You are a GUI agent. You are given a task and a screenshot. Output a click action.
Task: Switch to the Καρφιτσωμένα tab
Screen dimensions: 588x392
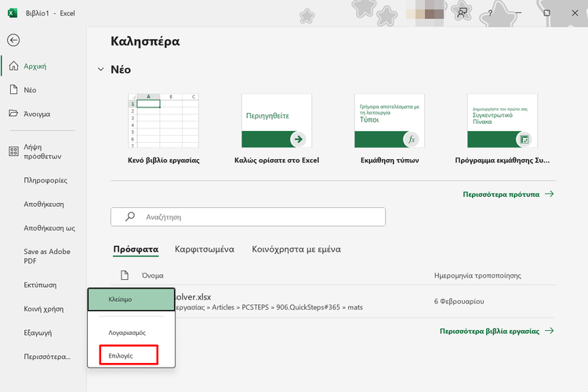205,249
